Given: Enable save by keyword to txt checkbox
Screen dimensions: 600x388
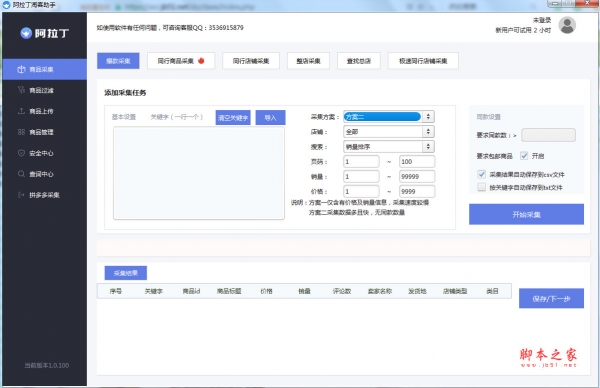Looking at the screenshot, I should [482, 187].
